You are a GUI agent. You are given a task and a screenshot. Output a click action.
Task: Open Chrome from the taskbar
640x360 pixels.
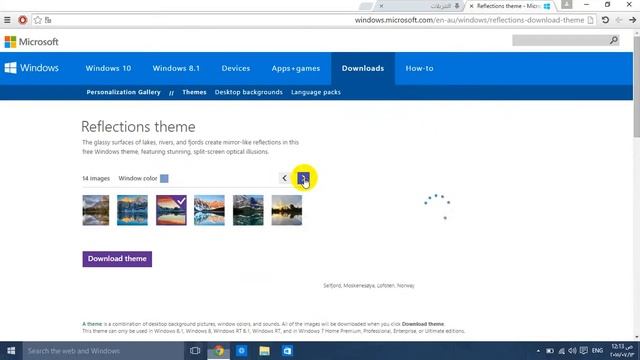coord(219,351)
